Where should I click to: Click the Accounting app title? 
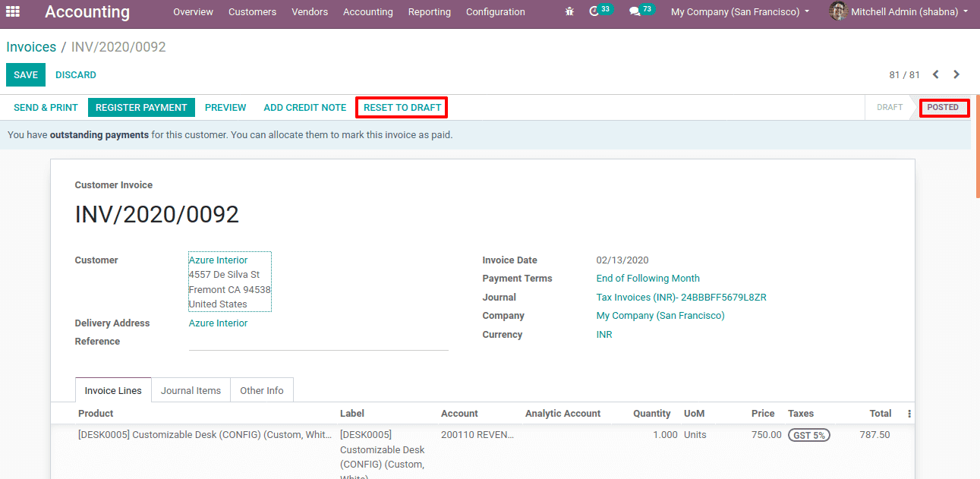[x=87, y=12]
